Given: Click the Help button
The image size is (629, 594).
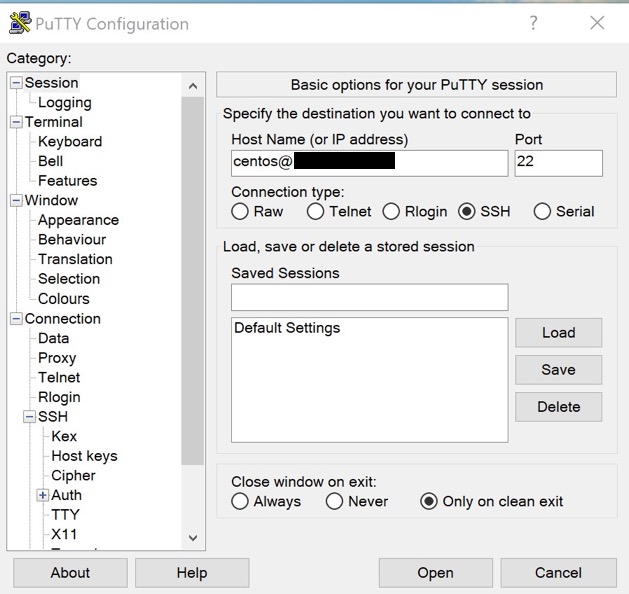Looking at the screenshot, I should tap(192, 573).
